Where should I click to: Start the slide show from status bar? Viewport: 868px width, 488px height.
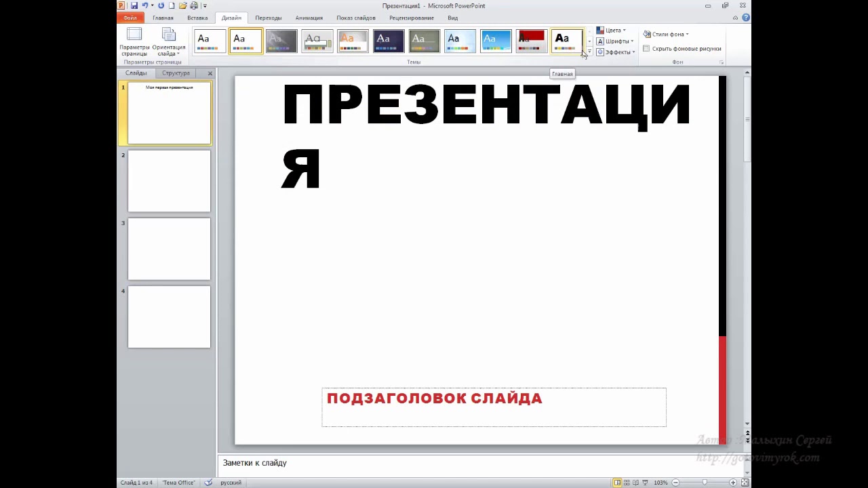point(645,483)
